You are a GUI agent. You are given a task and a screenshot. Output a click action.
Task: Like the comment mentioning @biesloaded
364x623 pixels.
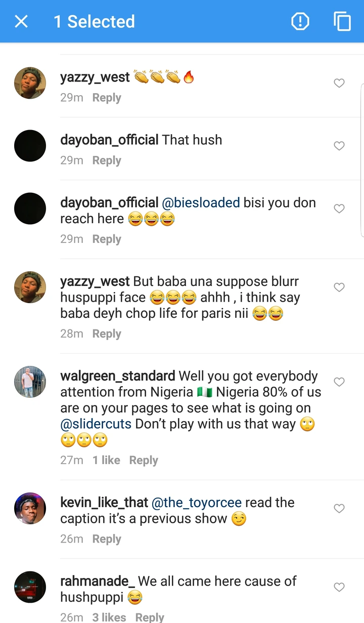pyautogui.click(x=339, y=209)
